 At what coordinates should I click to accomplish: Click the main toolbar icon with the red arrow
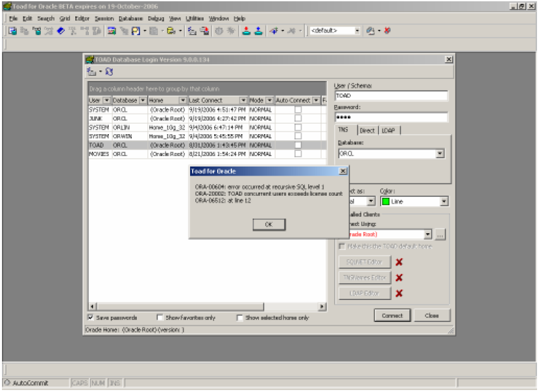(204, 31)
